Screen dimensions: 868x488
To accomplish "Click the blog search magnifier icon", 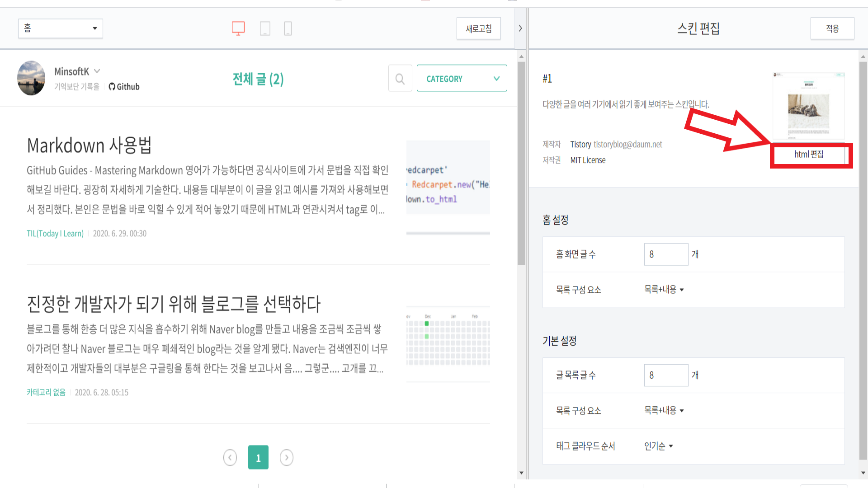I will click(x=400, y=79).
